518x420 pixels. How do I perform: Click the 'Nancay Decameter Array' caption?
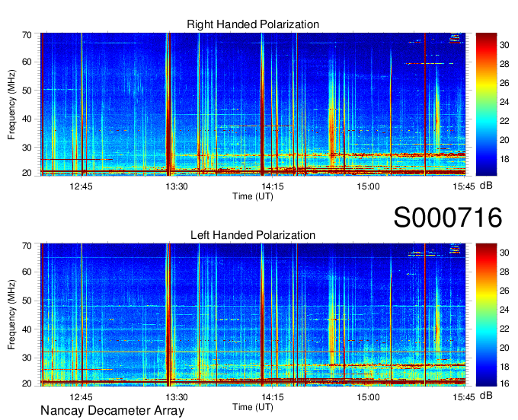tap(112, 410)
